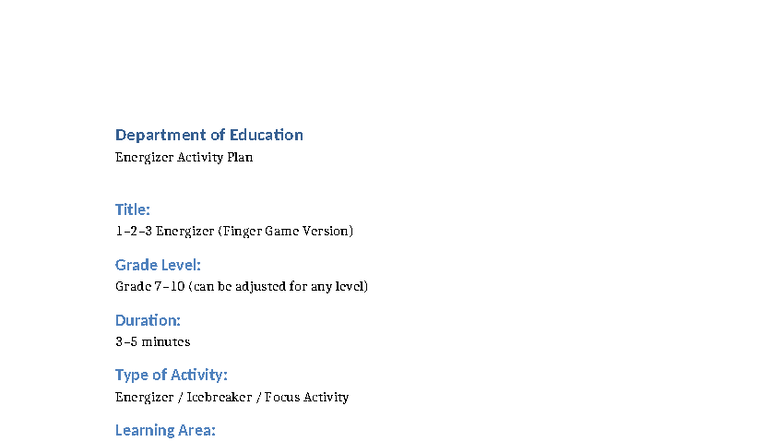Click the Energizer Activity Plan subtitle
Viewport: 784px width, 441px height.
(x=184, y=157)
